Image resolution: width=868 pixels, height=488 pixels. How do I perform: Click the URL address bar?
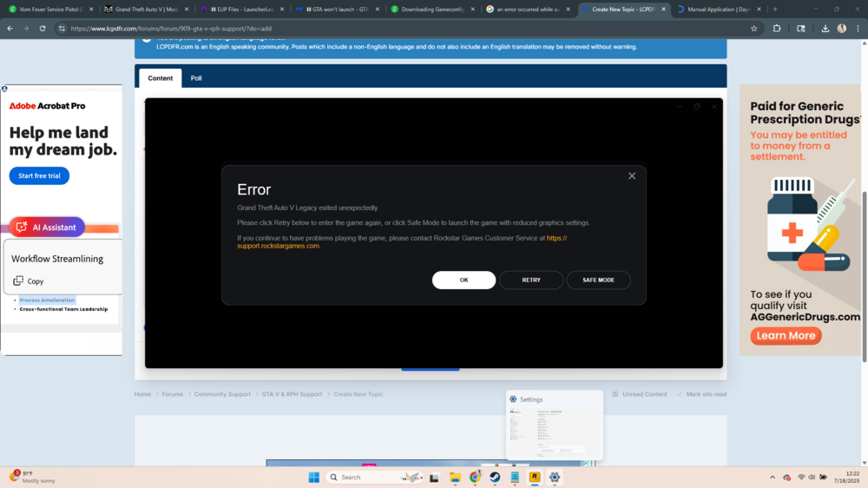click(x=407, y=29)
